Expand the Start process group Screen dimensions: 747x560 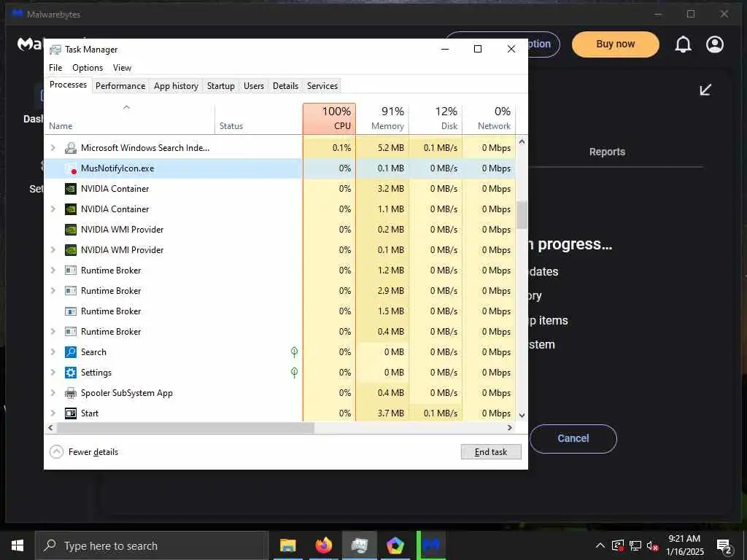point(53,413)
